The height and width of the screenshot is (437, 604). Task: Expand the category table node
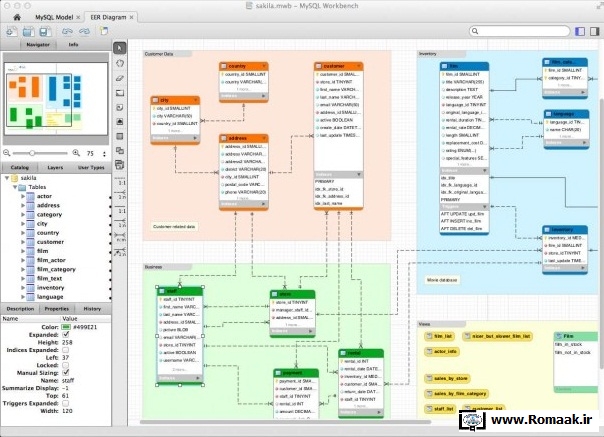tap(23, 214)
